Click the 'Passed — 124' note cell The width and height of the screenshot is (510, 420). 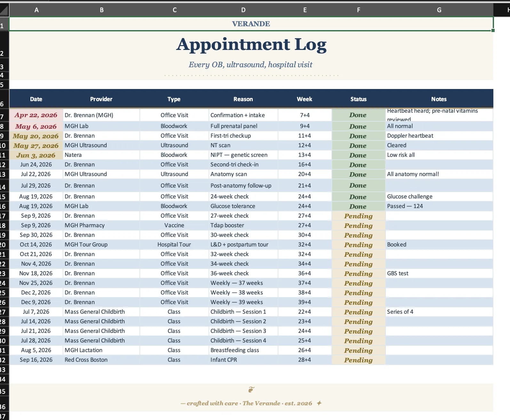click(x=439, y=206)
